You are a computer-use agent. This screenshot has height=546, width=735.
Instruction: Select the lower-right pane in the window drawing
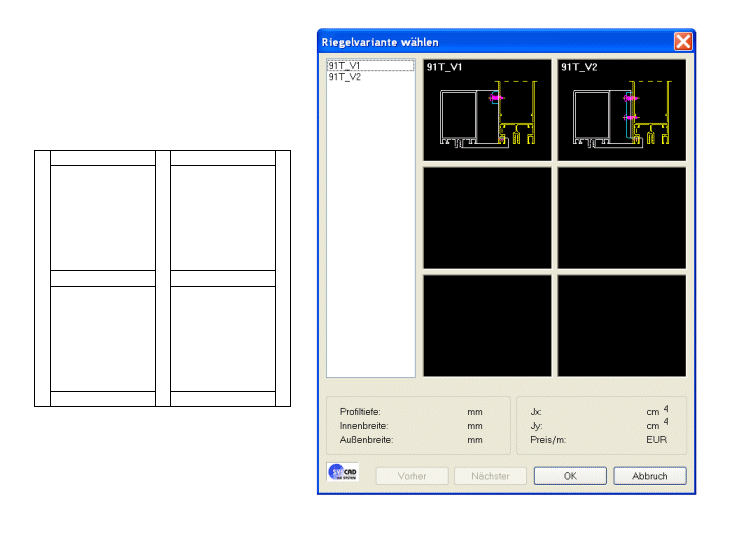point(222,338)
